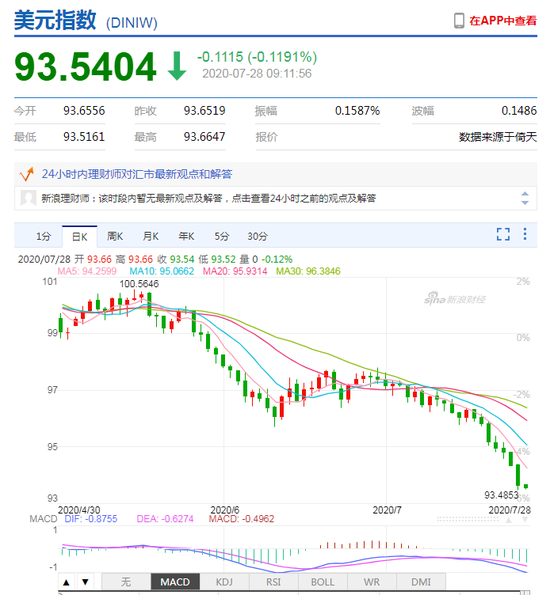Viewport: 550px width, 595px height.
Task: Click the 美元指数 title
Action: click(x=55, y=20)
